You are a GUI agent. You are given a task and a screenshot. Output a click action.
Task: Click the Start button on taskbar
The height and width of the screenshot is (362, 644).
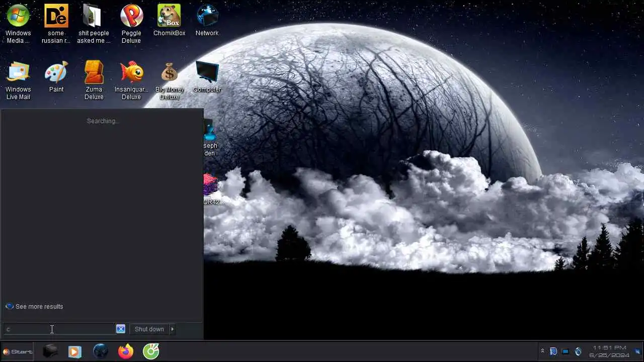pyautogui.click(x=17, y=351)
